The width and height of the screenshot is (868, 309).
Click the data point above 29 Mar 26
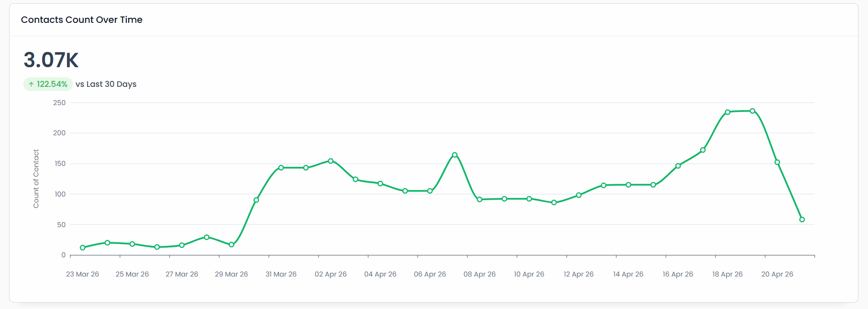click(231, 245)
